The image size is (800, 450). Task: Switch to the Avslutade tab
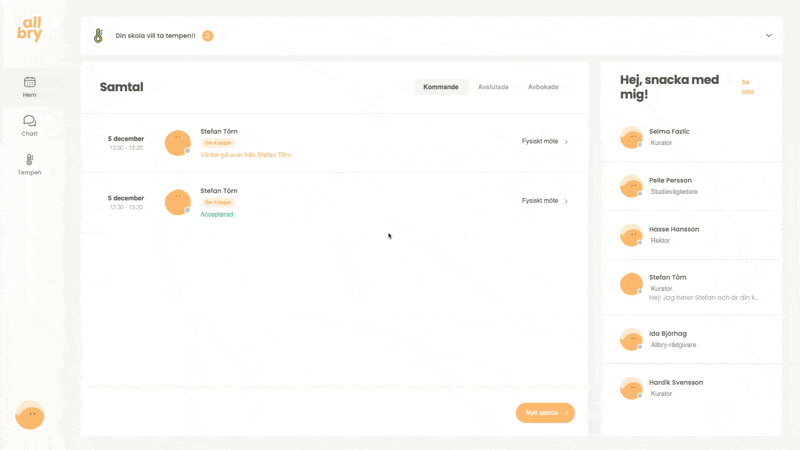[493, 87]
